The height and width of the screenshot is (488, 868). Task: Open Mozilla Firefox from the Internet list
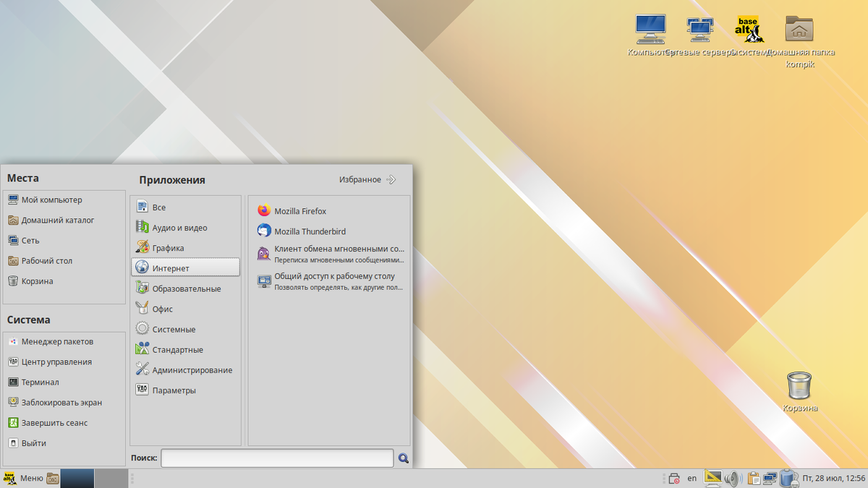point(329,211)
